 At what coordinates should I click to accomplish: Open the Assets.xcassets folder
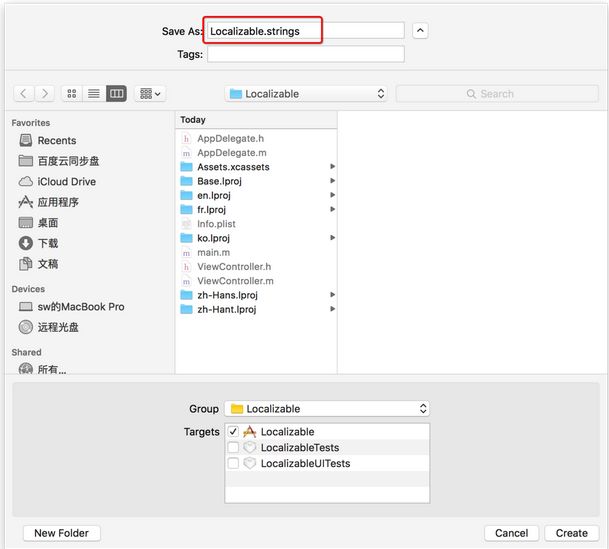coord(233,167)
